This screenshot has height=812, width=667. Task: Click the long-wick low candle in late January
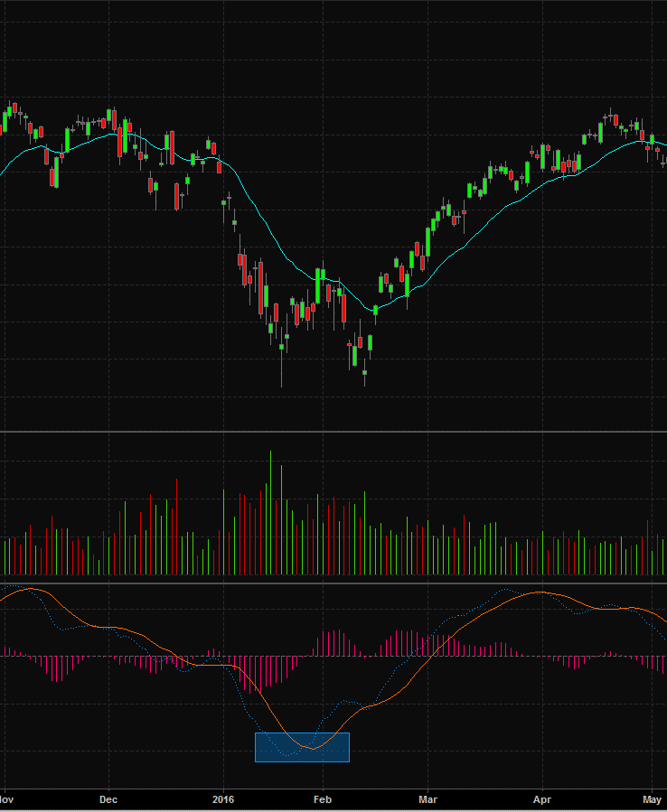pos(281,362)
